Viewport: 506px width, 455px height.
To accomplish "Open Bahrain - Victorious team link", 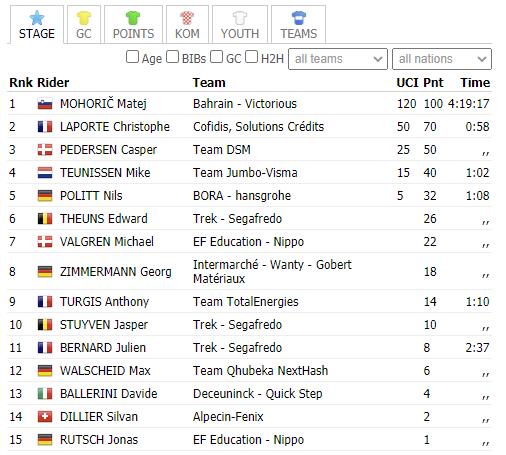I will coord(245,104).
